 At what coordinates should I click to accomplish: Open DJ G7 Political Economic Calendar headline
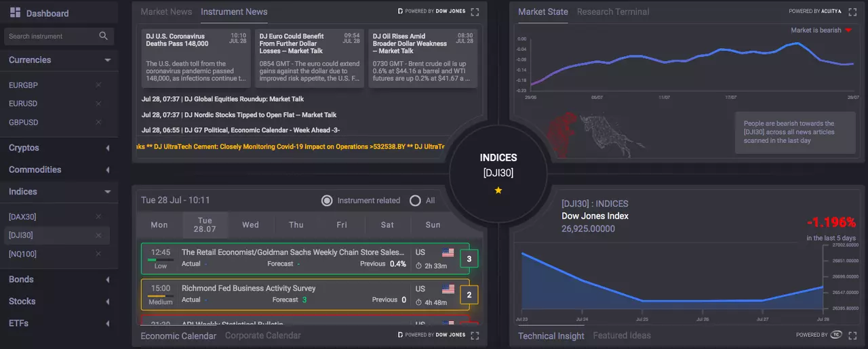241,130
